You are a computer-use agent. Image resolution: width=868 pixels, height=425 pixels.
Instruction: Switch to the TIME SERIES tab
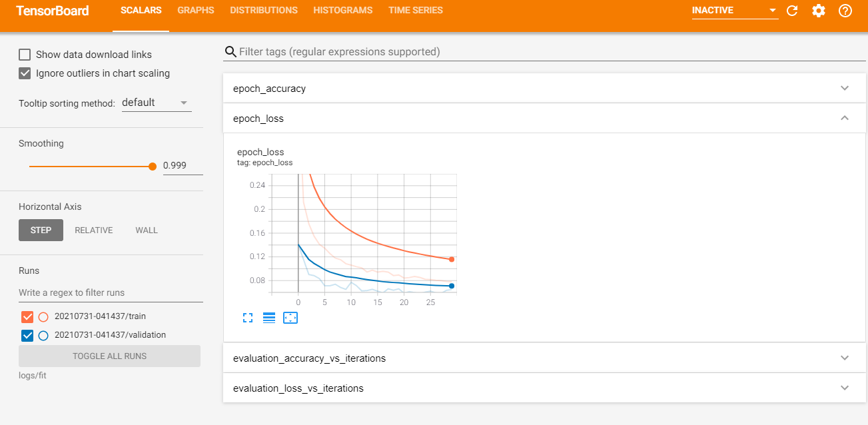(416, 11)
